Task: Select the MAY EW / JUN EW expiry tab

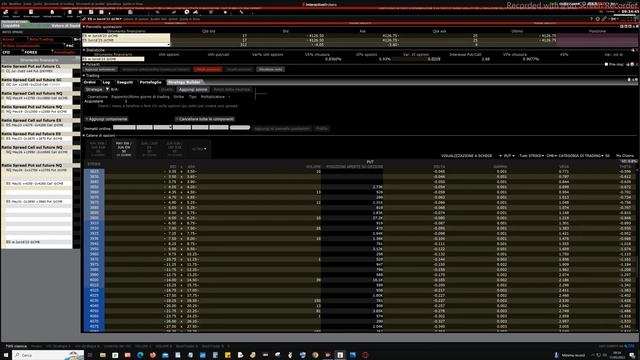Action: [x=123, y=149]
